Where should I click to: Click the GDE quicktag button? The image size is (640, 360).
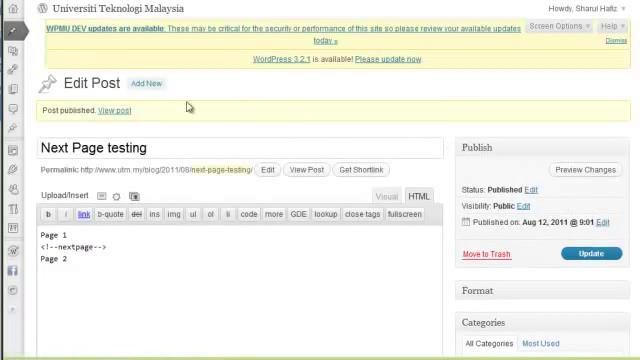298,214
